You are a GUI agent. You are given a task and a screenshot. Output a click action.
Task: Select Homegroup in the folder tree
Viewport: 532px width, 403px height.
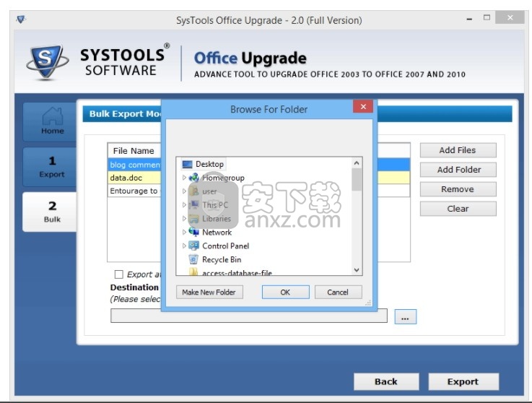223,178
